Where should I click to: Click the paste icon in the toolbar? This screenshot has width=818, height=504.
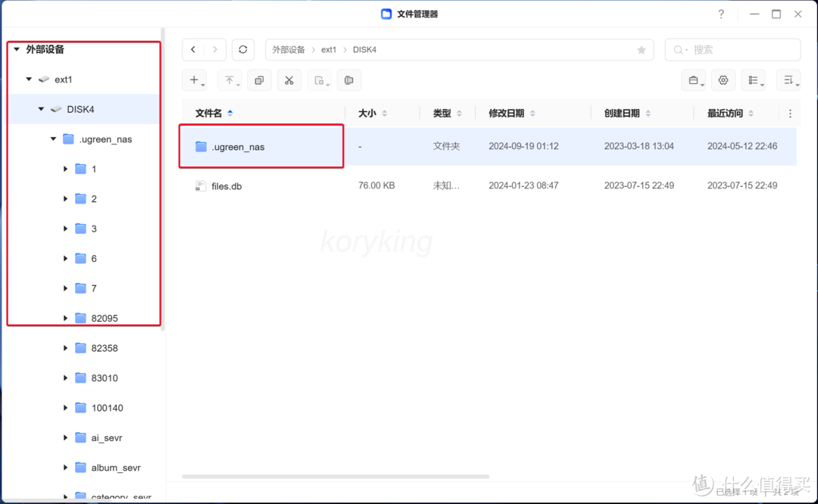[x=318, y=79]
